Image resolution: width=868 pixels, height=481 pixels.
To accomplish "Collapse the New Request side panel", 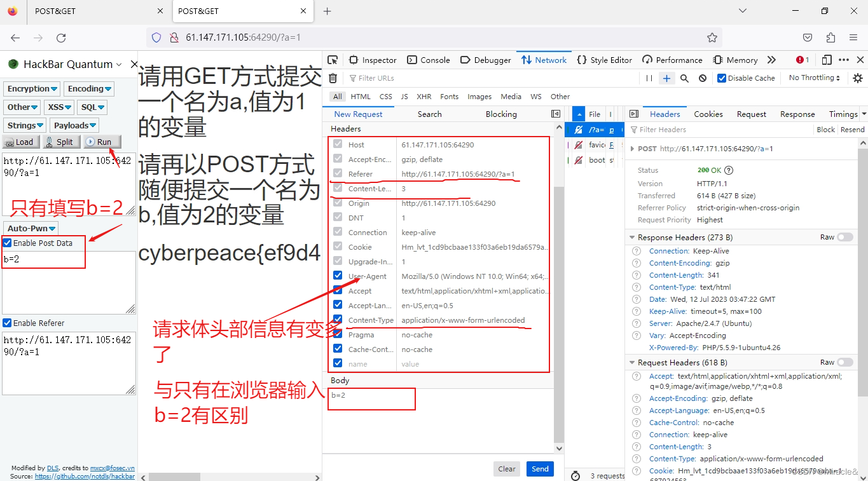I will (x=556, y=114).
